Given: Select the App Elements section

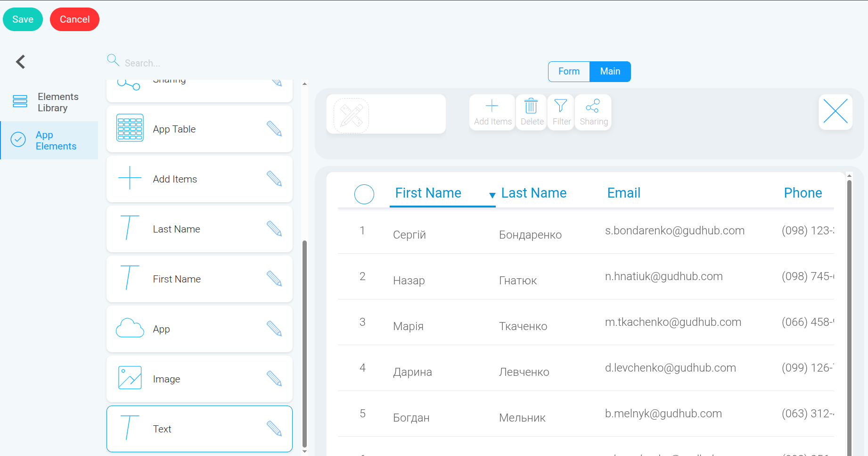Looking at the screenshot, I should coord(49,141).
